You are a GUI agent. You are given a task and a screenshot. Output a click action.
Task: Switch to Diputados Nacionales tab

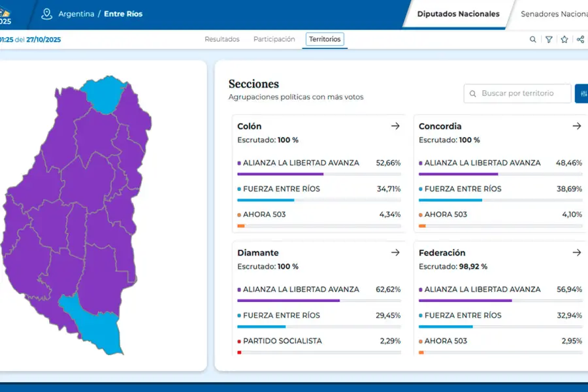458,14
